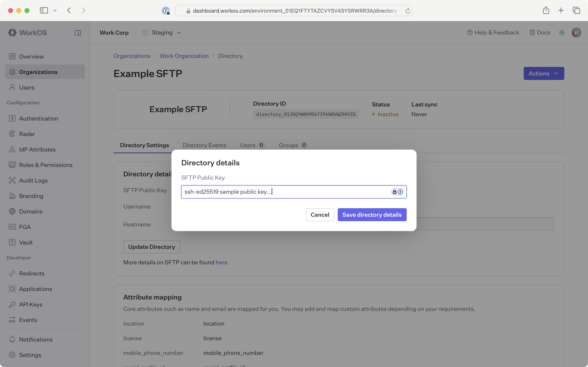
Task: Open API Keys in sidebar
Action: pyautogui.click(x=31, y=304)
